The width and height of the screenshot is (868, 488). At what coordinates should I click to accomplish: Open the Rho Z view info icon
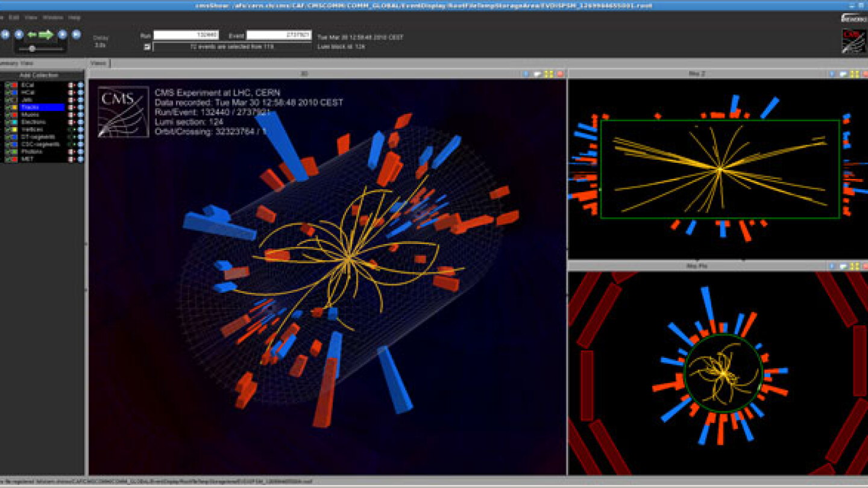[x=832, y=74]
